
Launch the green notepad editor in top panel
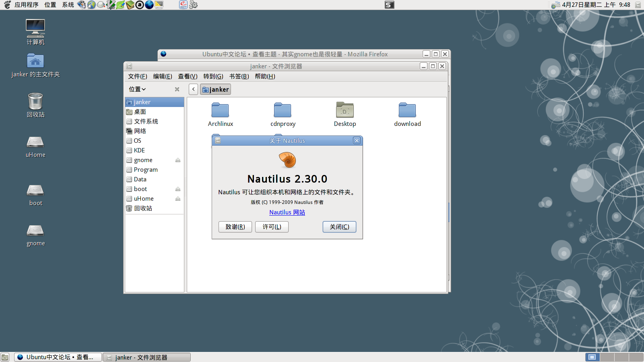coord(120,5)
